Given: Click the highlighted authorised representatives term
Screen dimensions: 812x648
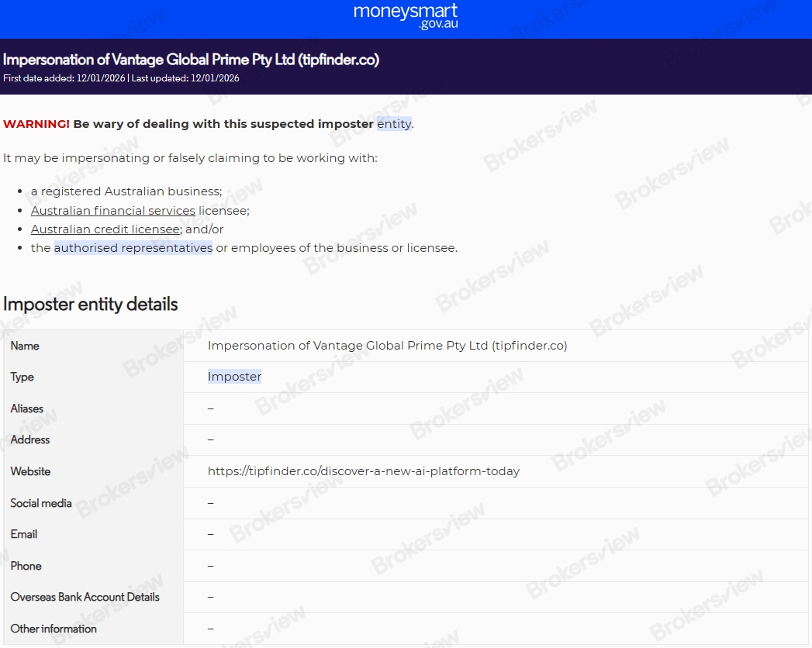Looking at the screenshot, I should click(133, 248).
